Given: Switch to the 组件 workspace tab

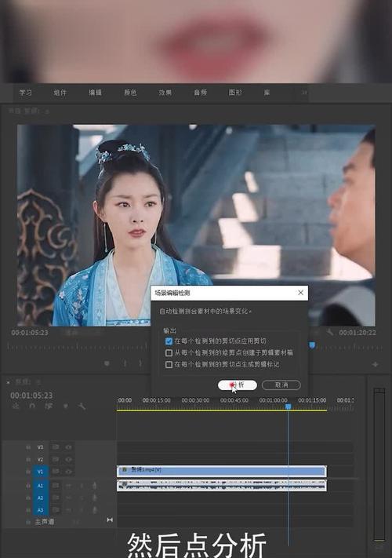Looking at the screenshot, I should [60, 93].
